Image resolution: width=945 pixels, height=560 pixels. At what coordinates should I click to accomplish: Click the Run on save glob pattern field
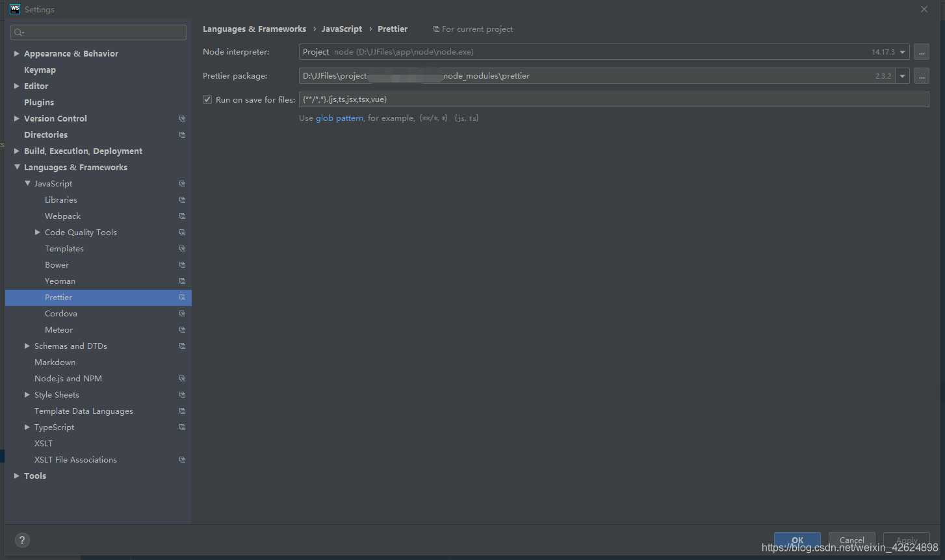[x=614, y=99]
